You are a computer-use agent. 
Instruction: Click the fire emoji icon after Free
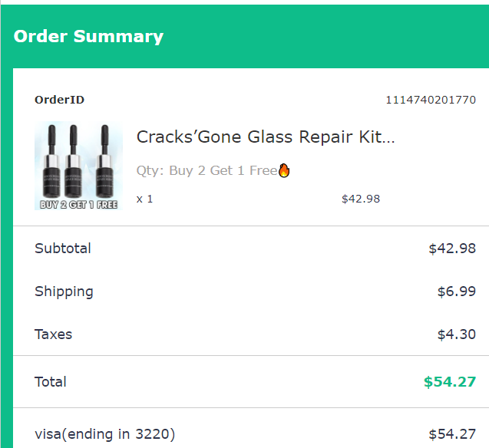pos(285,170)
